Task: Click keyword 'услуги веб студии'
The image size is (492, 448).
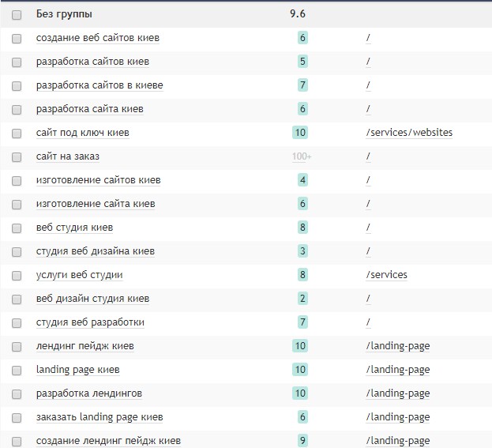Action: pos(79,275)
